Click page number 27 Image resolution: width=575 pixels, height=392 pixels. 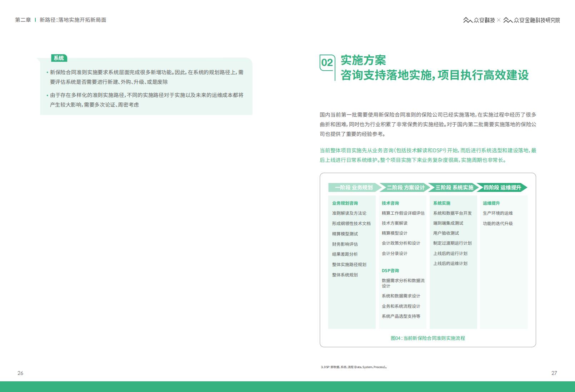pos(554,373)
